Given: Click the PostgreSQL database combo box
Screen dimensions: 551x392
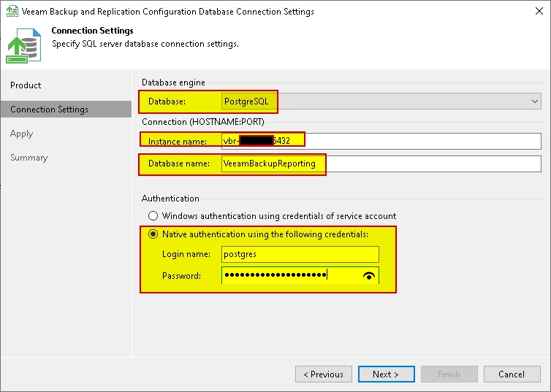Looking at the screenshot, I should (x=381, y=101).
